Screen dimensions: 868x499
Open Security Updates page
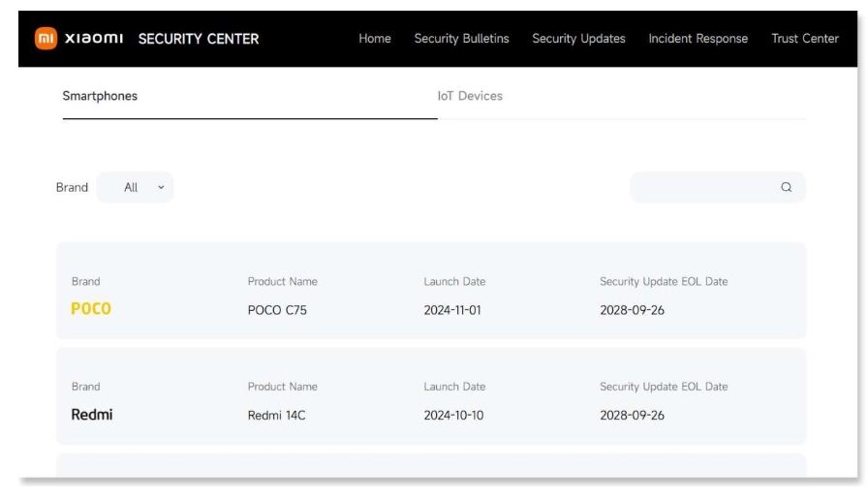pos(578,39)
